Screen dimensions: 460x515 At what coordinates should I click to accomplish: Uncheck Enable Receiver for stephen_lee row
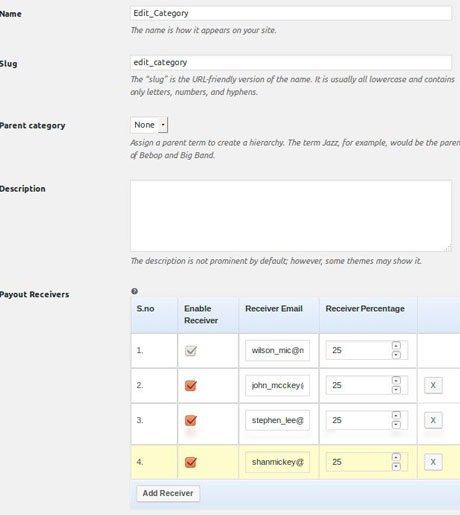[x=191, y=420]
